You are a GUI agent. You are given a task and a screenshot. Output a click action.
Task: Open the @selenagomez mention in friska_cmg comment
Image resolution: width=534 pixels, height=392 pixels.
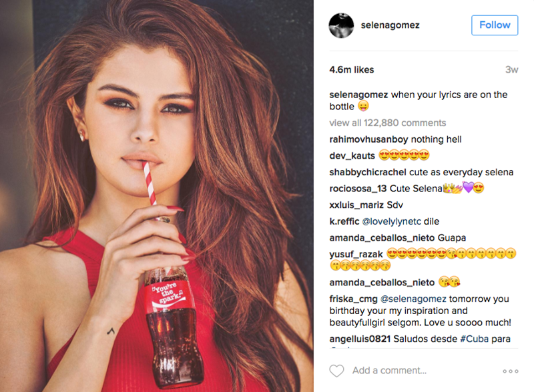tap(413, 299)
